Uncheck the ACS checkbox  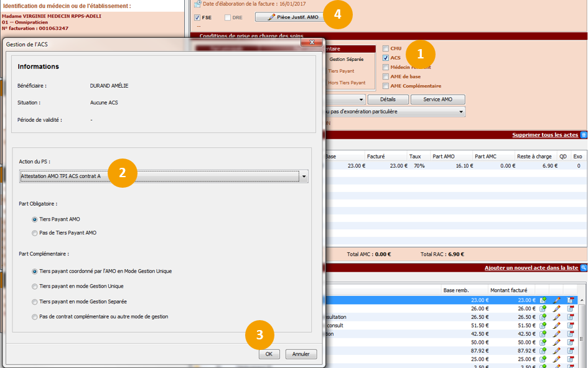386,58
